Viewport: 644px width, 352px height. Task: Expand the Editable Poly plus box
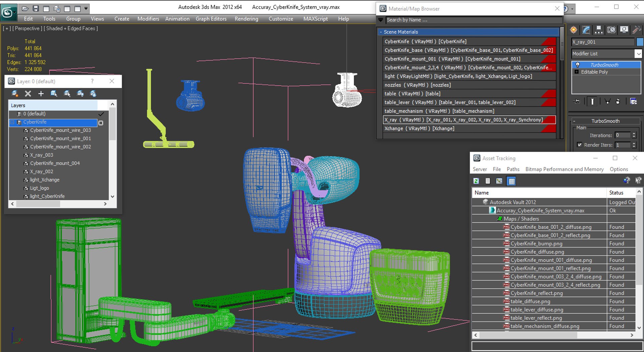click(577, 72)
